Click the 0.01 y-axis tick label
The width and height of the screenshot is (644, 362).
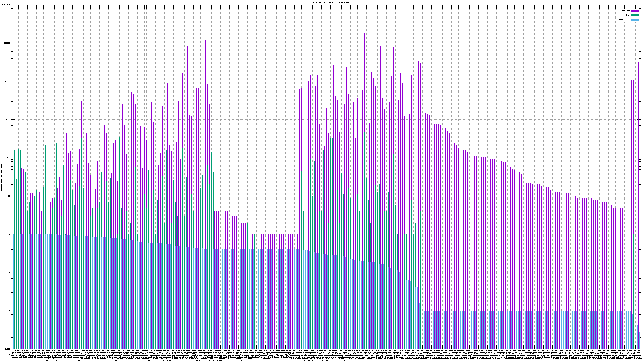tap(8, 311)
